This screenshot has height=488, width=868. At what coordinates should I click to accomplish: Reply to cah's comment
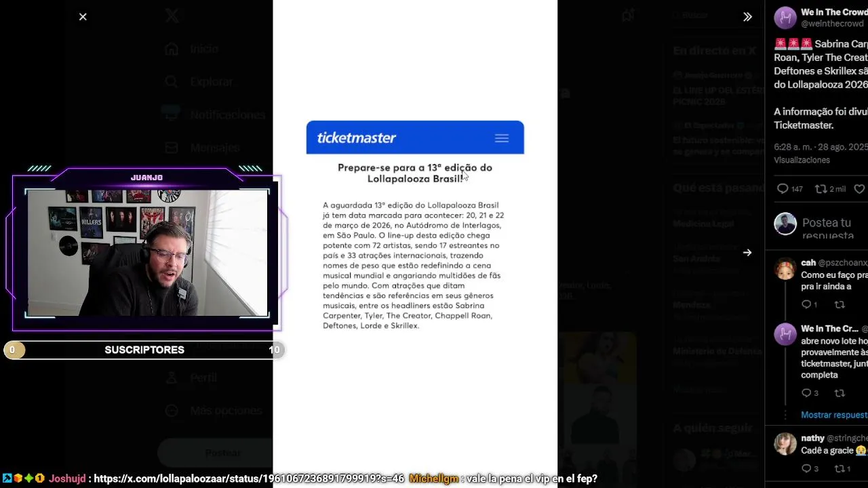click(809, 305)
